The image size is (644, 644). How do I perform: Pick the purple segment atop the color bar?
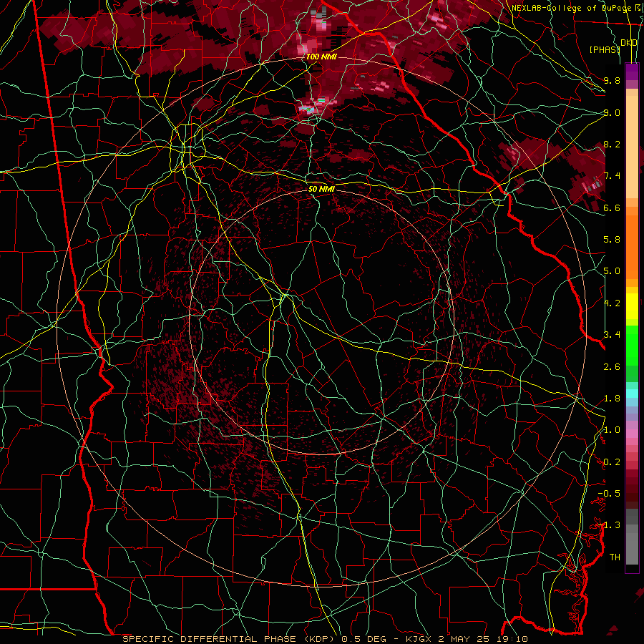click(632, 72)
